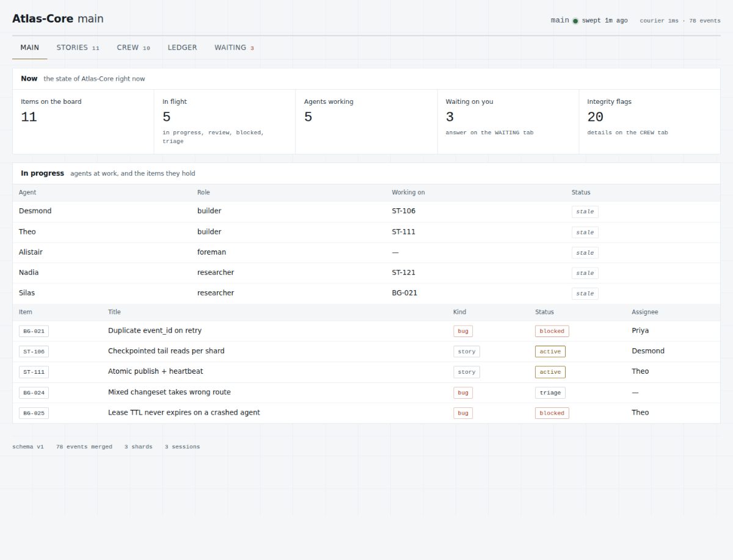Screen dimensions: 733x560
Task: Click the stale badge for Nadia
Action: [585, 274]
